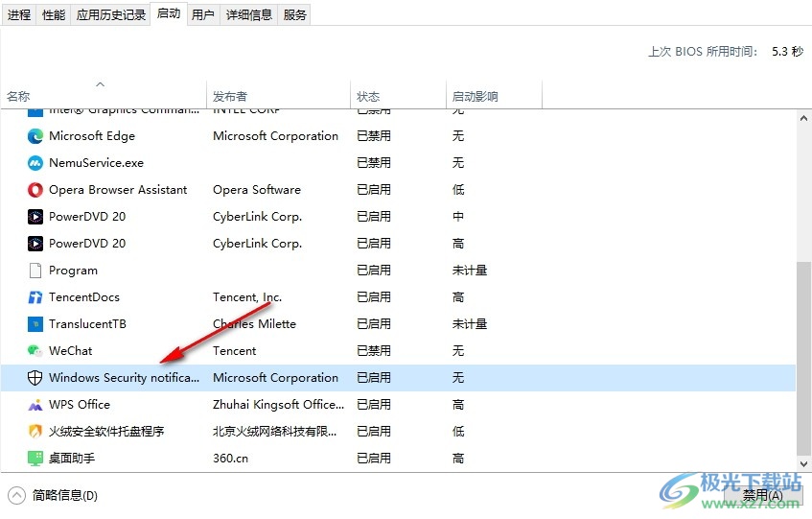Click the 已禁用 status of NemuService.exe
The height and width of the screenshot is (519, 812).
[373, 163]
